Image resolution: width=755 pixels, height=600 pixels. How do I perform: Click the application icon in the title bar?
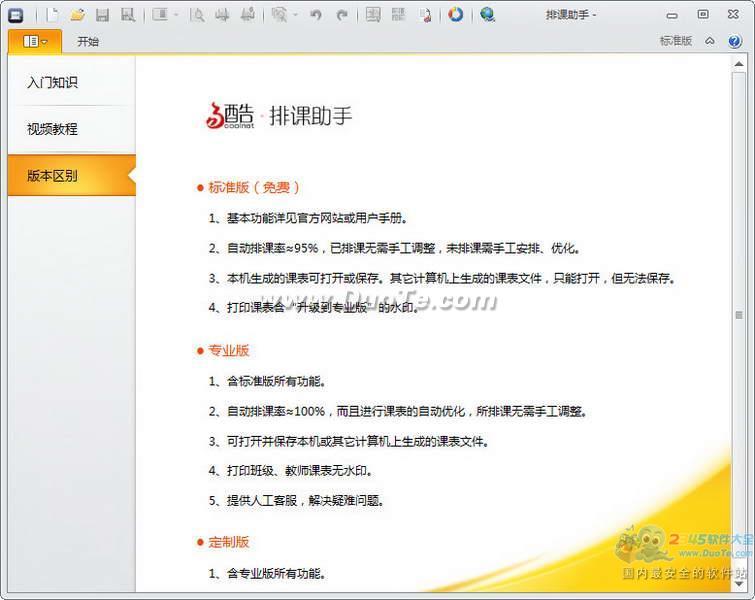(x=16, y=15)
